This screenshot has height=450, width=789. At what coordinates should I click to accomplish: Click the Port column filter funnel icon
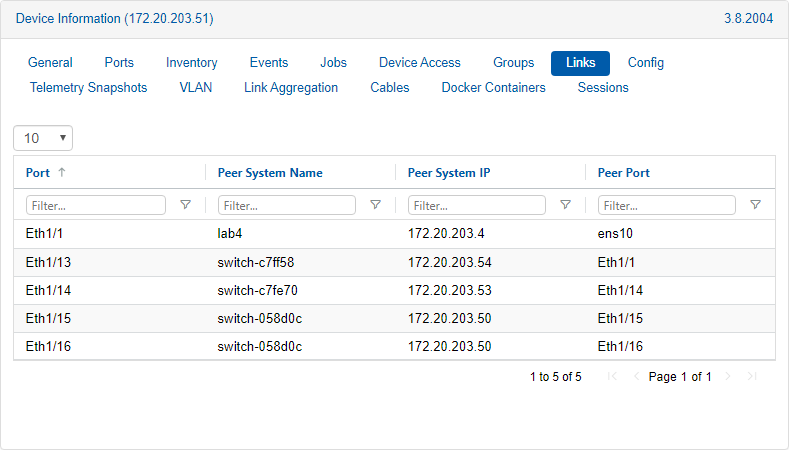click(185, 205)
